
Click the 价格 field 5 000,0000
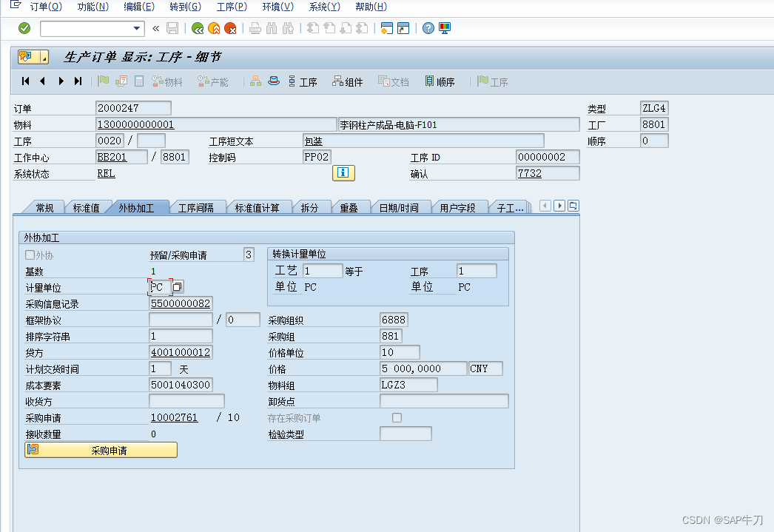pos(423,368)
